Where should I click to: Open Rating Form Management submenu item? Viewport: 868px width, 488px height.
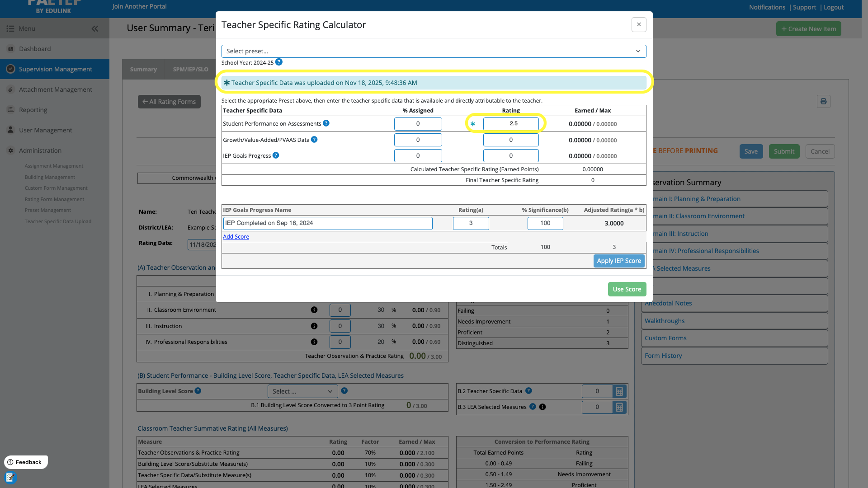54,199
